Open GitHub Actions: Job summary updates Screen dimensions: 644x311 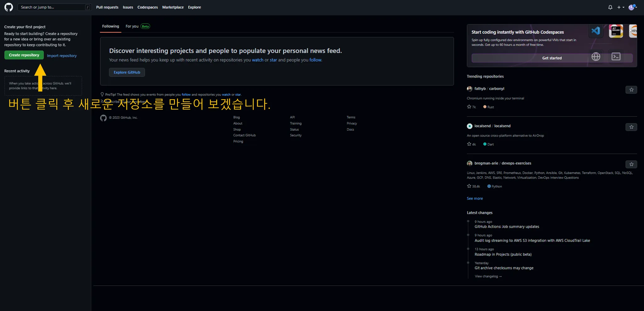tap(507, 226)
